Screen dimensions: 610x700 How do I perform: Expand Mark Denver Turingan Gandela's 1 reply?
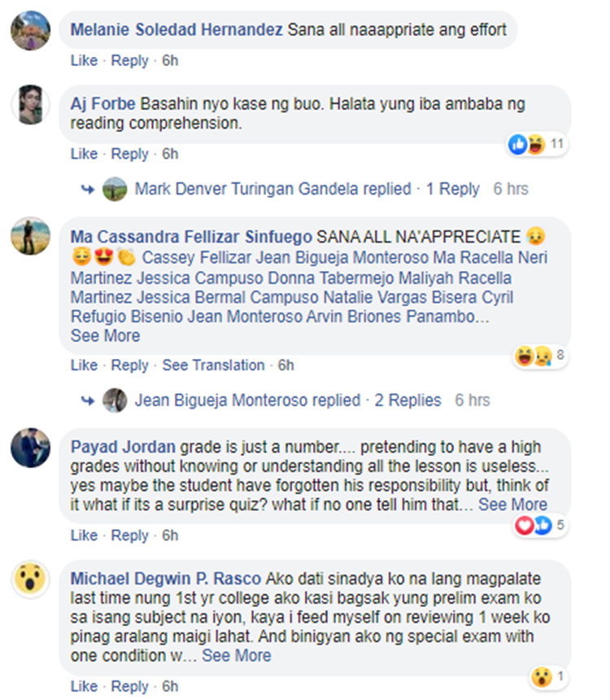452,189
